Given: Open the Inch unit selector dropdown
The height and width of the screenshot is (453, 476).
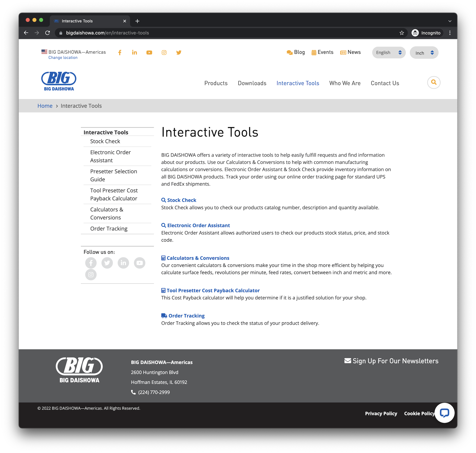Looking at the screenshot, I should click(424, 52).
